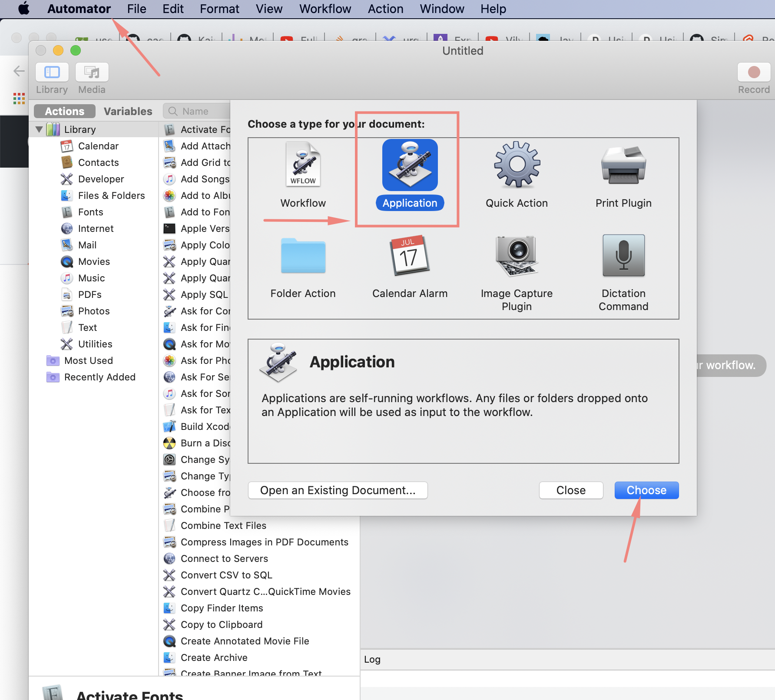Open the View menu
The height and width of the screenshot is (700, 775).
(269, 9)
